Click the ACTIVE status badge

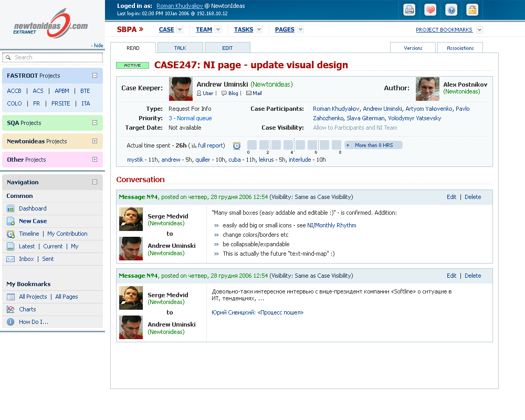click(133, 65)
